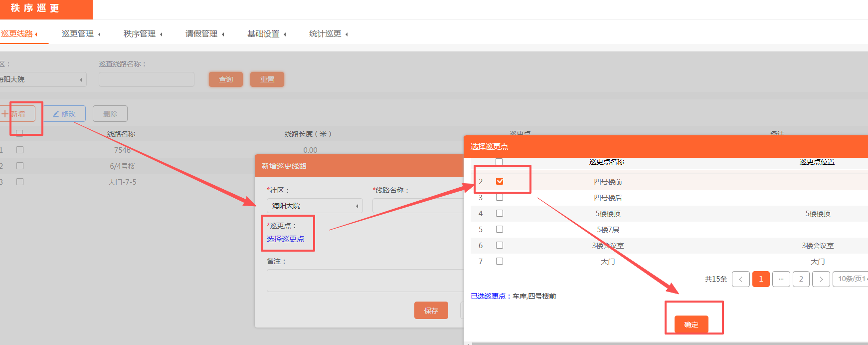Uncheck the 四号楼前 patrol point checkbox
This screenshot has height=345, width=868.
[500, 181]
